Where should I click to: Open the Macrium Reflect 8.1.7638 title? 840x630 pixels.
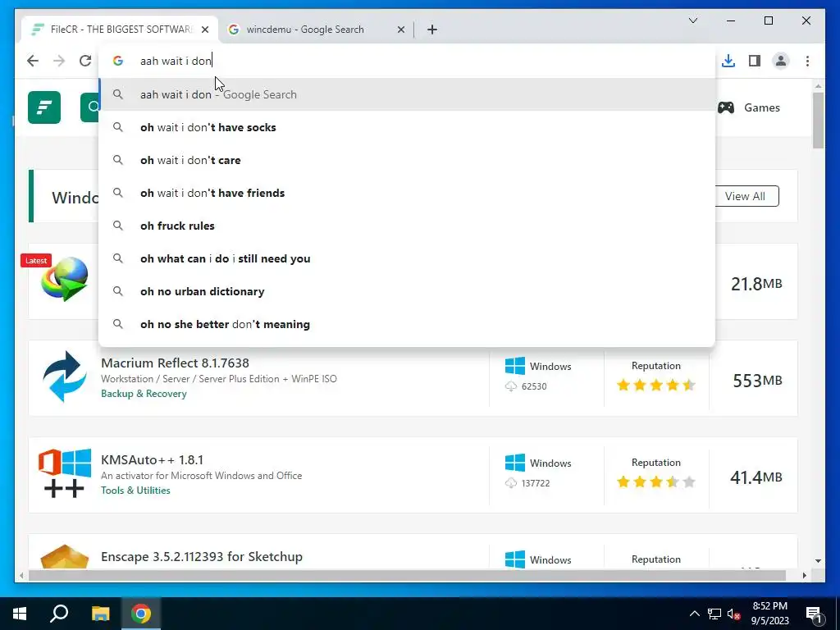click(175, 363)
